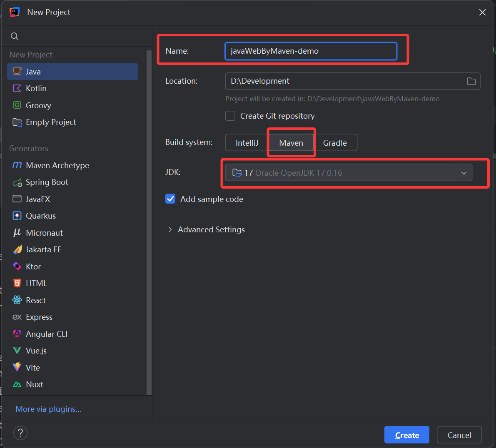The width and height of the screenshot is (496, 448).
Task: Click the Angular CLI logo icon
Action: click(17, 334)
